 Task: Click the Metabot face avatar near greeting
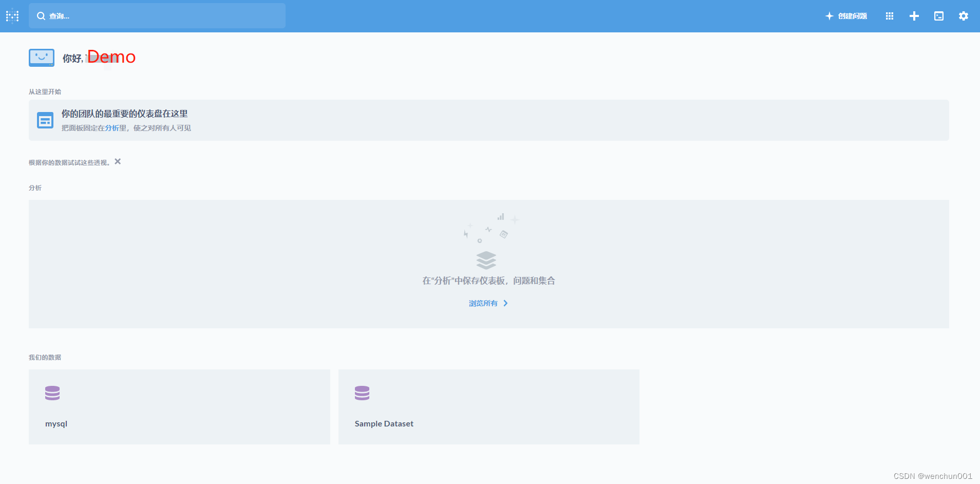tap(42, 58)
